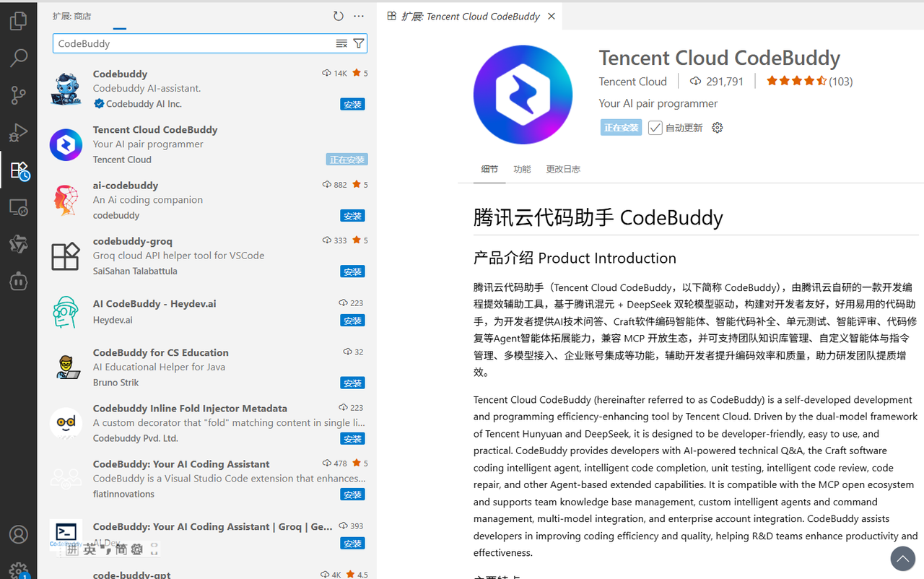
Task: Install CodeBuddy for CS Education
Action: pyautogui.click(x=352, y=383)
